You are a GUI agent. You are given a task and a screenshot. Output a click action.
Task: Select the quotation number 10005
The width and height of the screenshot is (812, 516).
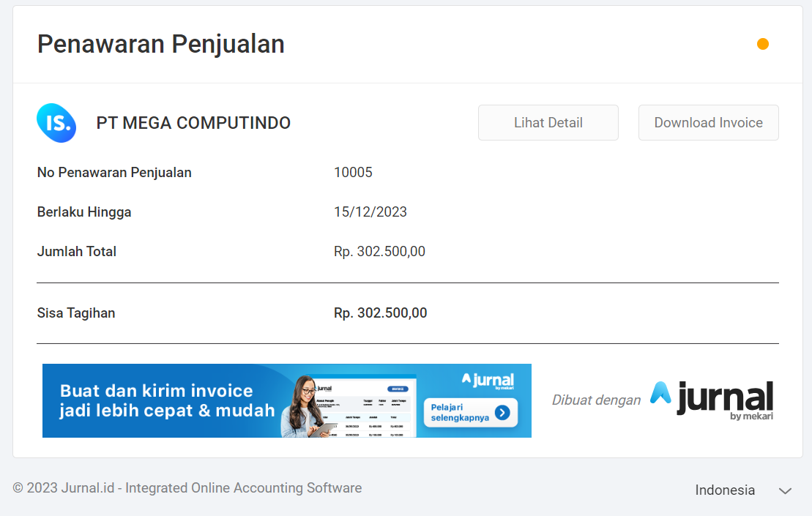pos(353,172)
